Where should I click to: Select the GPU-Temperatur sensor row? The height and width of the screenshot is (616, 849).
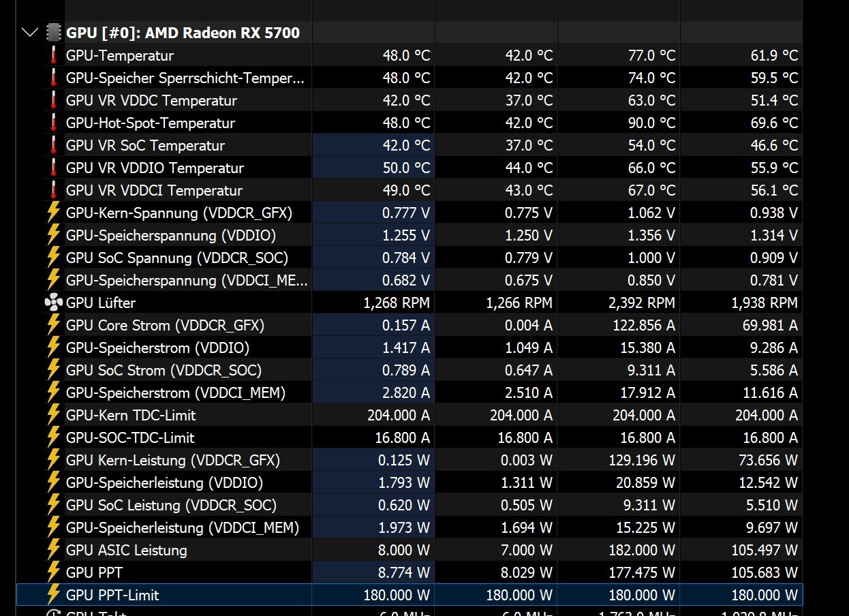click(120, 55)
